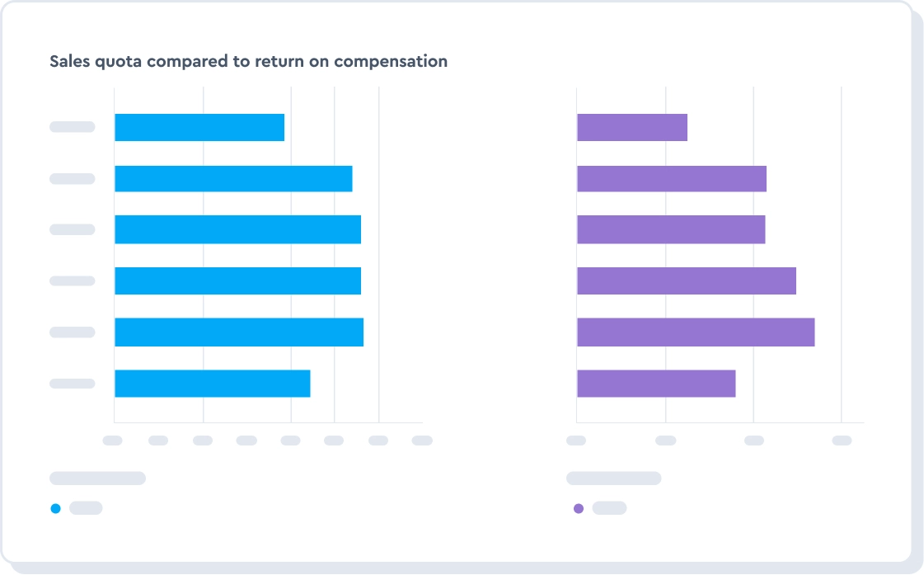The image size is (924, 575).
Task: Select the second purple bar from top
Action: click(672, 179)
